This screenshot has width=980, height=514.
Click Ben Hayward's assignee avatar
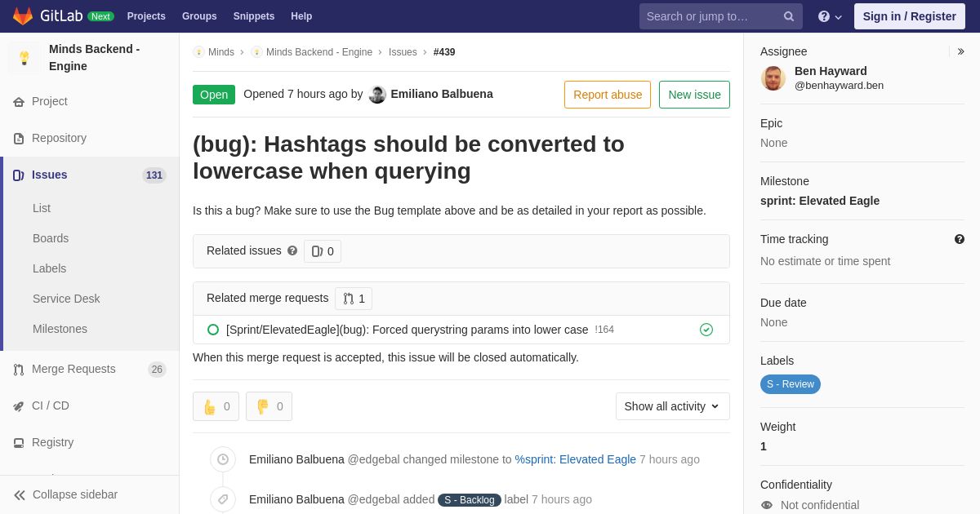pyautogui.click(x=773, y=78)
